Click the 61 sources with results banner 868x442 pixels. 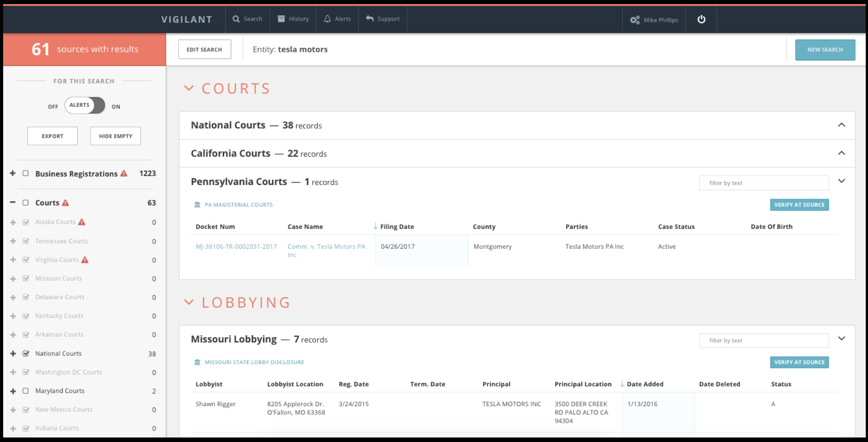point(85,49)
